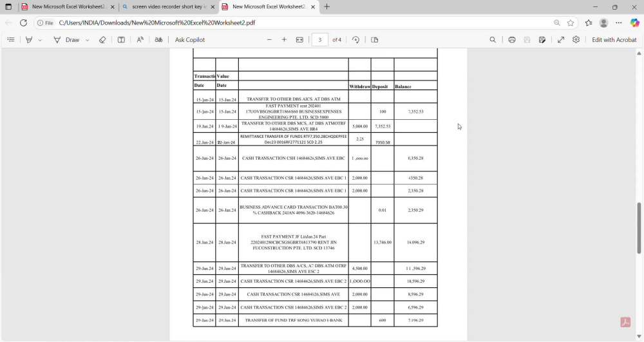The width and height of the screenshot is (644, 342).
Task: Click deposit amount 600
Action: (x=383, y=320)
